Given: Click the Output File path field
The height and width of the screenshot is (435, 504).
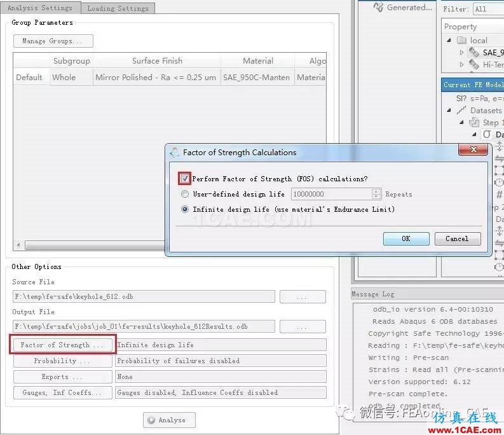Looking at the screenshot, I should coord(144,327).
